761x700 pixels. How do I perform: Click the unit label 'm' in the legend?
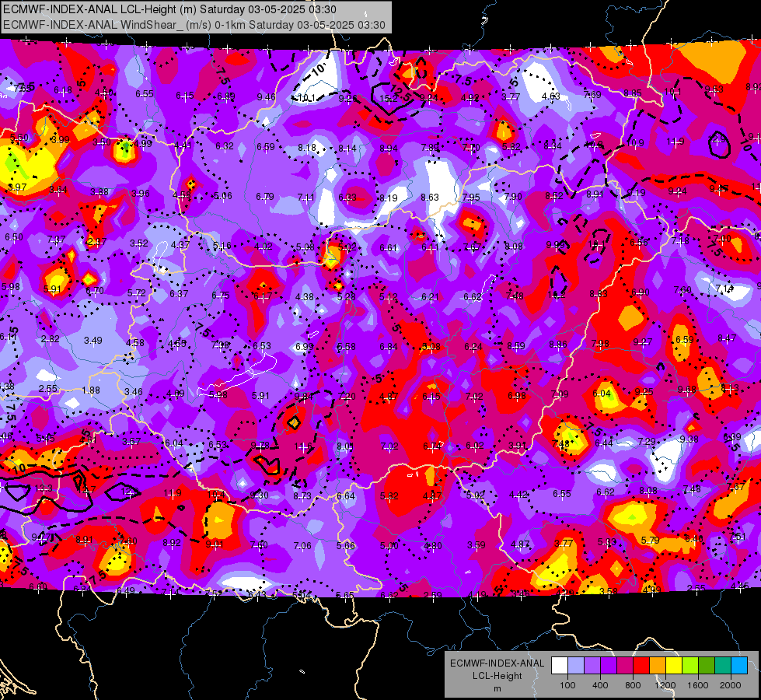pyautogui.click(x=497, y=688)
